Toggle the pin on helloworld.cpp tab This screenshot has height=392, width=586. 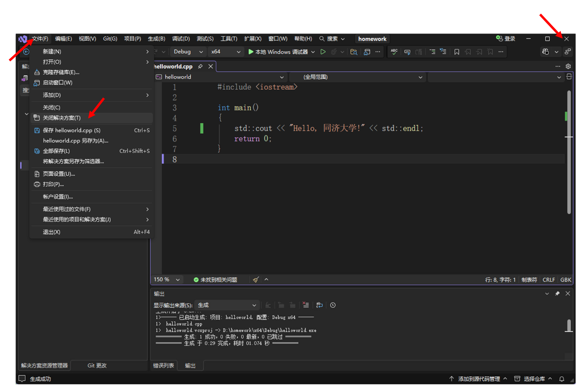200,67
